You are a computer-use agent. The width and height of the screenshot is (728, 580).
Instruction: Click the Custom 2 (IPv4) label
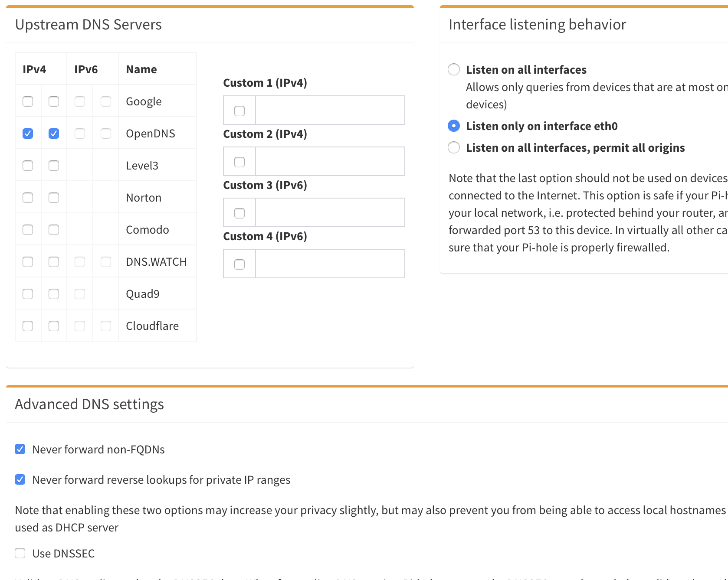(x=265, y=134)
